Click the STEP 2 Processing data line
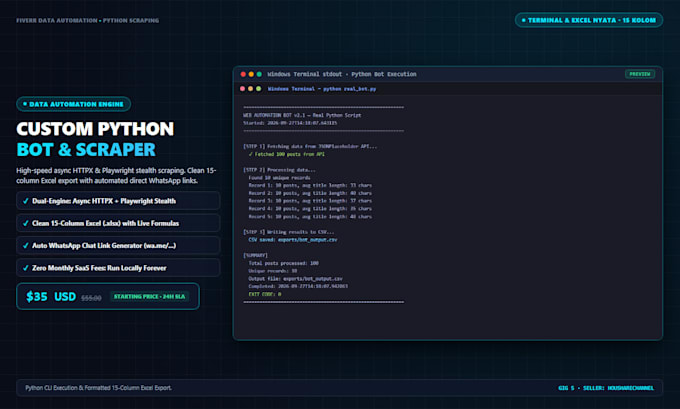The height and width of the screenshot is (409, 680). coord(279,170)
